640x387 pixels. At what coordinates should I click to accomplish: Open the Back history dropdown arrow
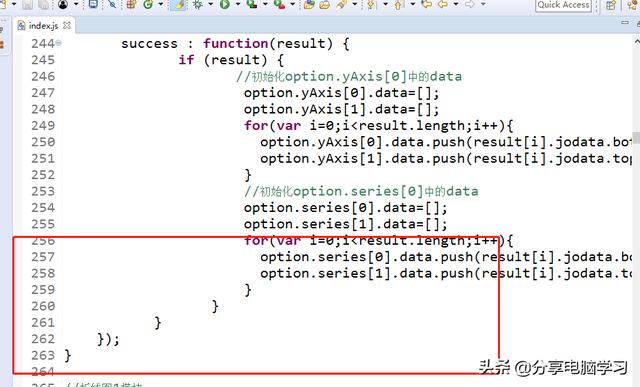(456, 4)
